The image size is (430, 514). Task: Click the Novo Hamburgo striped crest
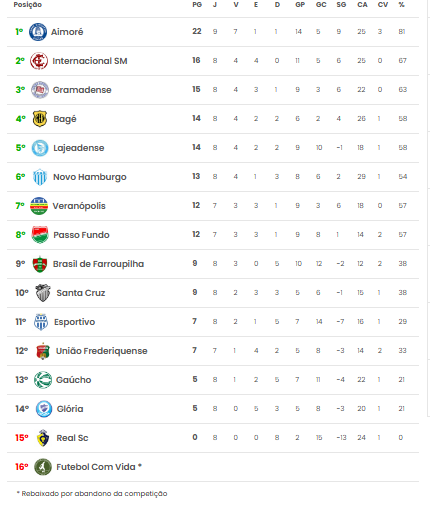pyautogui.click(x=40, y=177)
